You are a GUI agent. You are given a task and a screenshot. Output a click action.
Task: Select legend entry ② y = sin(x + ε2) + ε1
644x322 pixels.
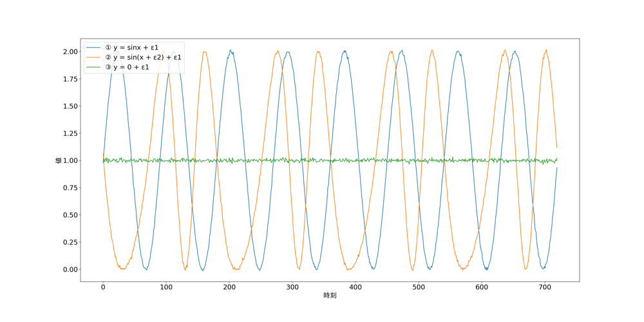coord(147,57)
